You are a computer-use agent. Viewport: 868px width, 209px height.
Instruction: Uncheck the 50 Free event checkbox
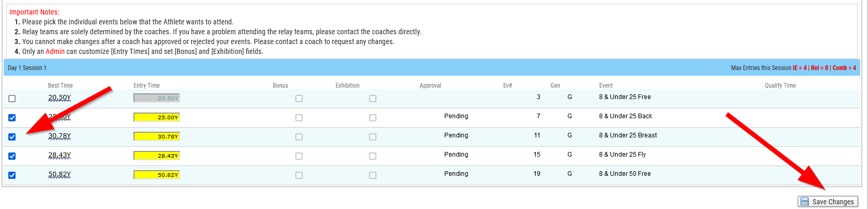pyautogui.click(x=12, y=175)
